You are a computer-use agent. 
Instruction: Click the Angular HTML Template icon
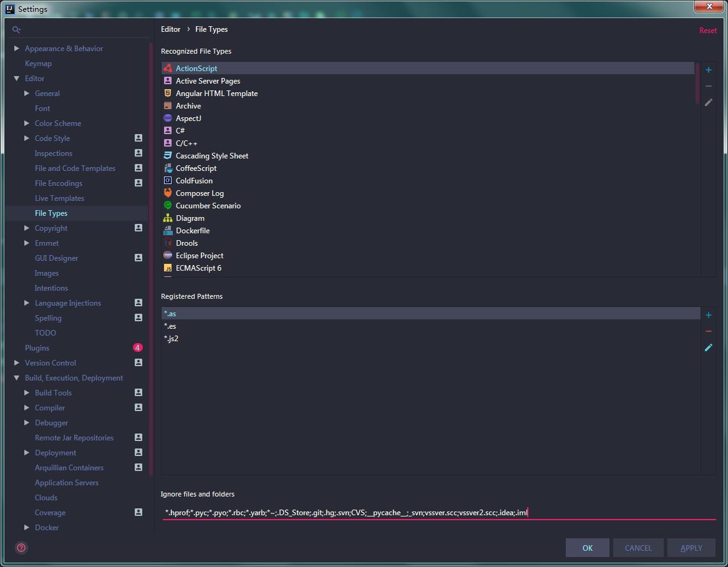168,94
